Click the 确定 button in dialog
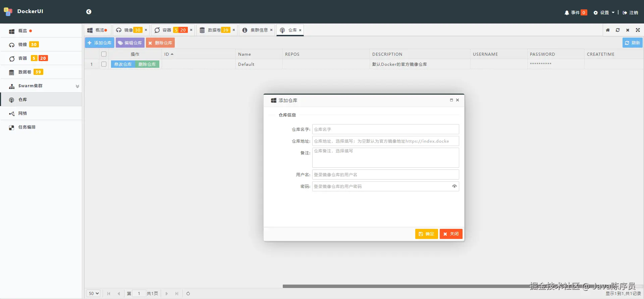The width and height of the screenshot is (644, 299). point(426,234)
